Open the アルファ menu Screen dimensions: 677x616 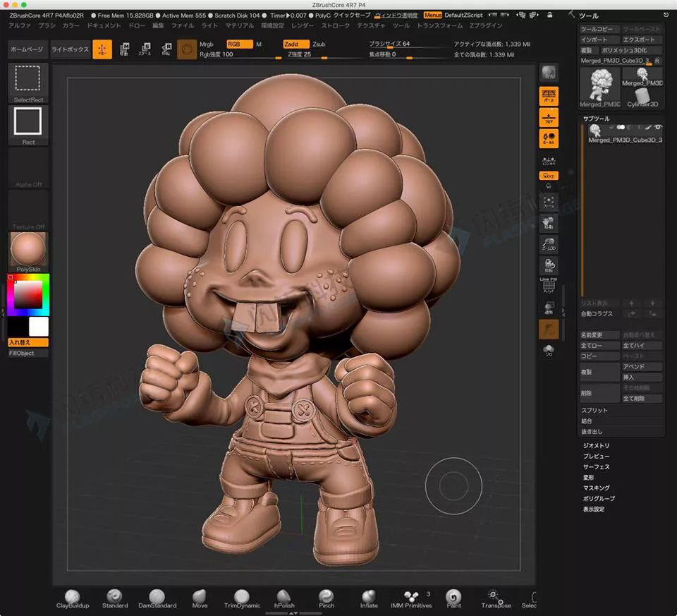[x=20, y=26]
